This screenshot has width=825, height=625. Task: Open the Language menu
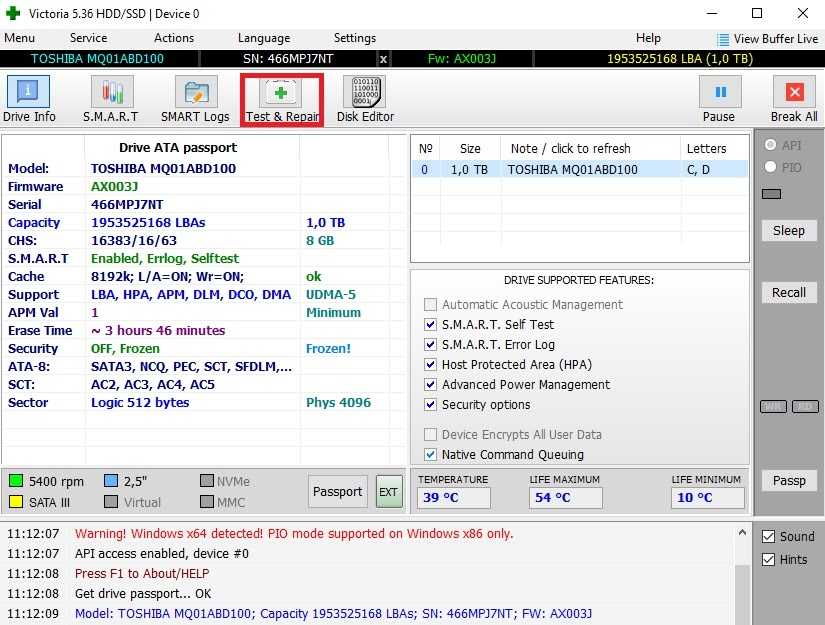pyautogui.click(x=264, y=38)
